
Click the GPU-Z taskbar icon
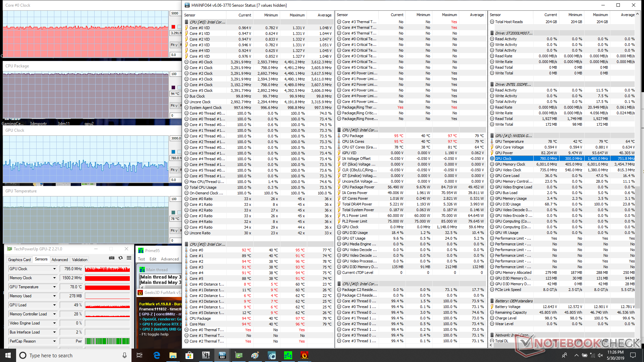pos(238,355)
